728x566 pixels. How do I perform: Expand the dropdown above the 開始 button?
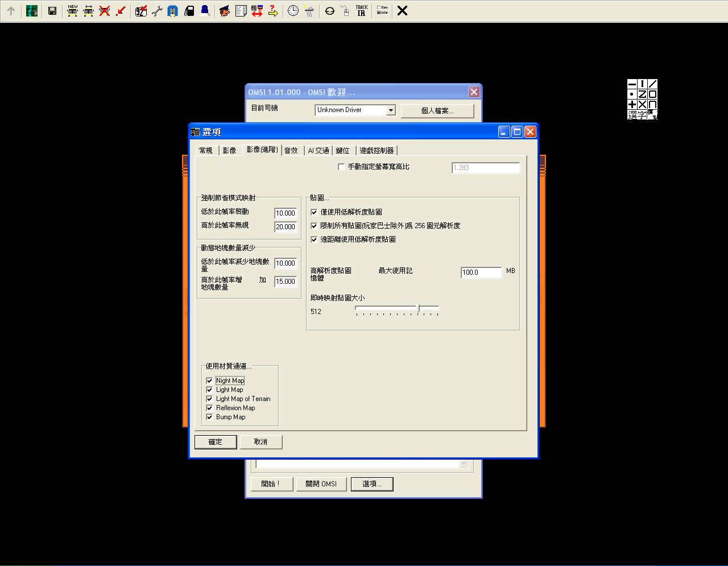(464, 464)
